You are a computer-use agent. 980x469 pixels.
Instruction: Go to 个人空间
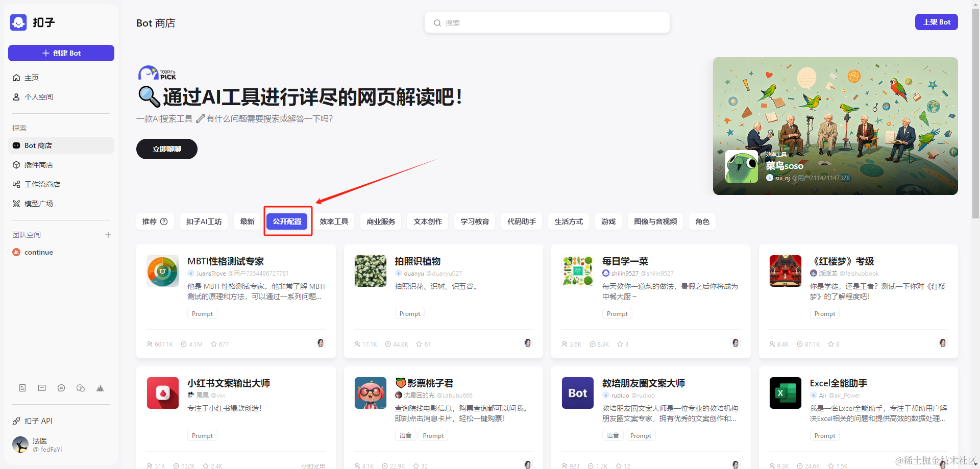point(61,97)
